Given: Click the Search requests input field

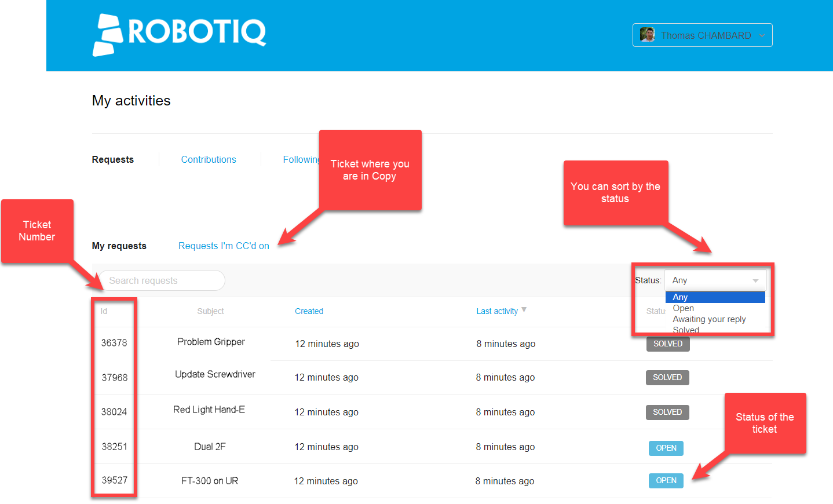Looking at the screenshot, I should coord(161,280).
